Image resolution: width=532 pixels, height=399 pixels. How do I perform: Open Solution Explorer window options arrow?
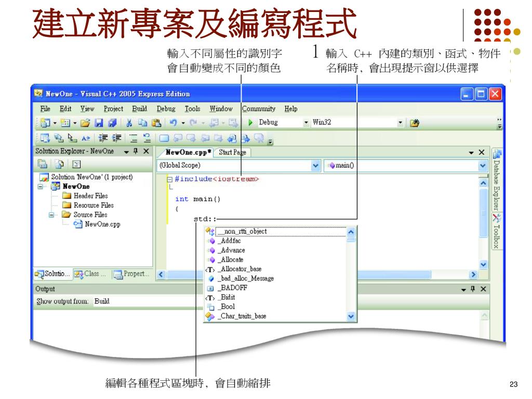tap(126, 152)
